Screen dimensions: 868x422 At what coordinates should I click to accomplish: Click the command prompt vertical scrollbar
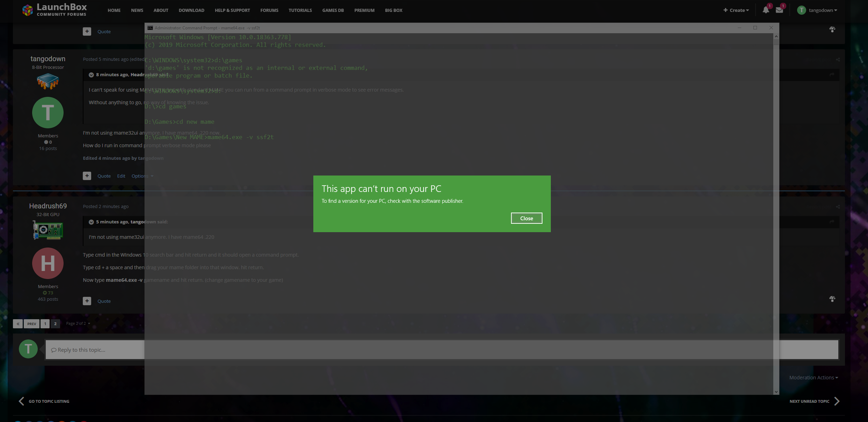point(776,210)
